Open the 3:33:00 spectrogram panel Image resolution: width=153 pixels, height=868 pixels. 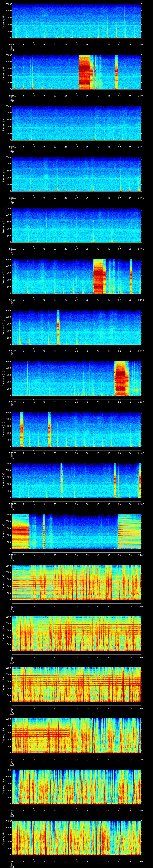coord(76,582)
